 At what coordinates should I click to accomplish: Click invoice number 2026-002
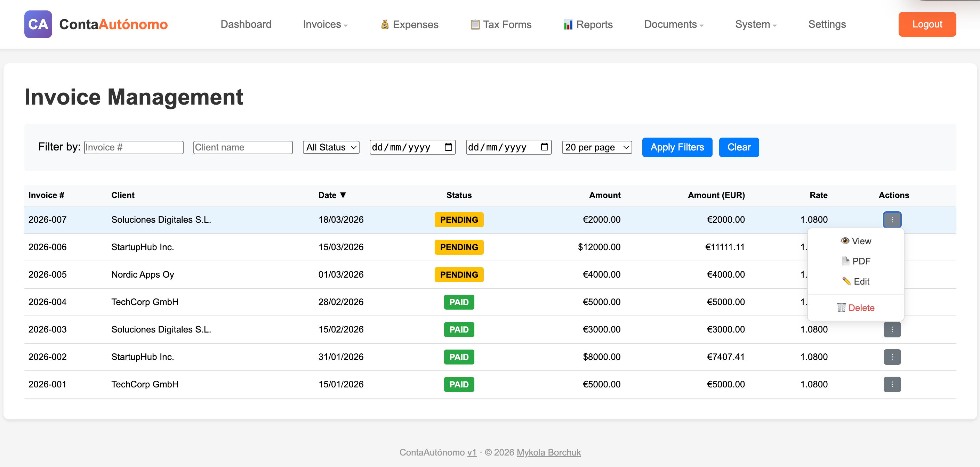48,357
